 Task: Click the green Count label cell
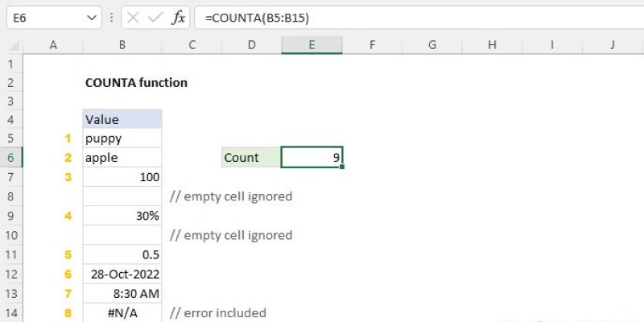pyautogui.click(x=251, y=158)
